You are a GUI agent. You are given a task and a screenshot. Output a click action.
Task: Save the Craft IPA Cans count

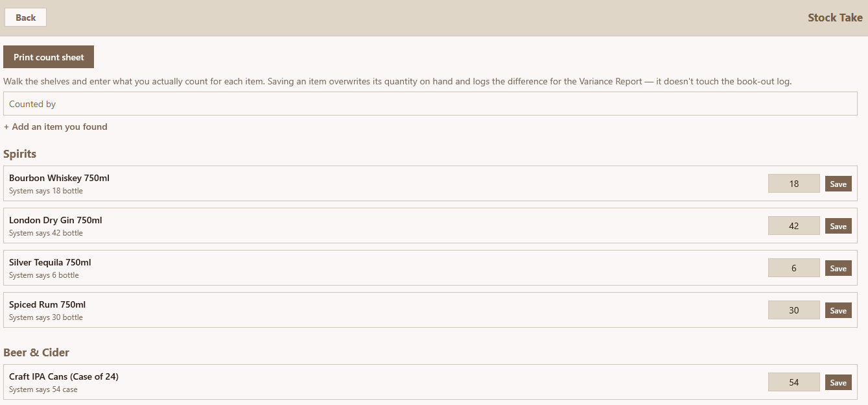(x=838, y=382)
